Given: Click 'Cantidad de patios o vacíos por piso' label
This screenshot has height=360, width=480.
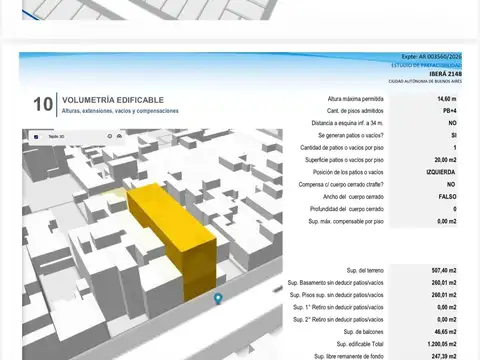Looking at the screenshot, I should [342, 148].
